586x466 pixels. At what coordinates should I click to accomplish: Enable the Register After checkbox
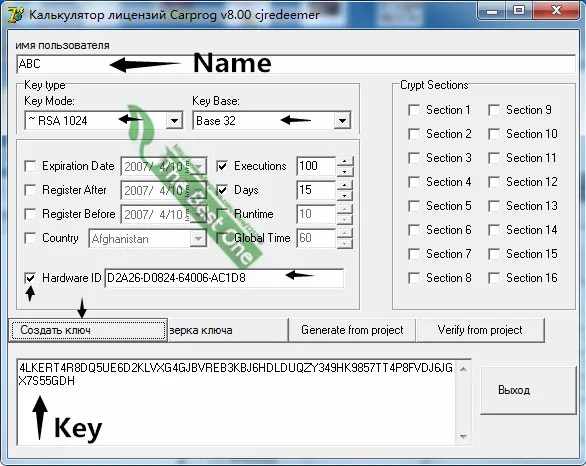tap(30, 190)
